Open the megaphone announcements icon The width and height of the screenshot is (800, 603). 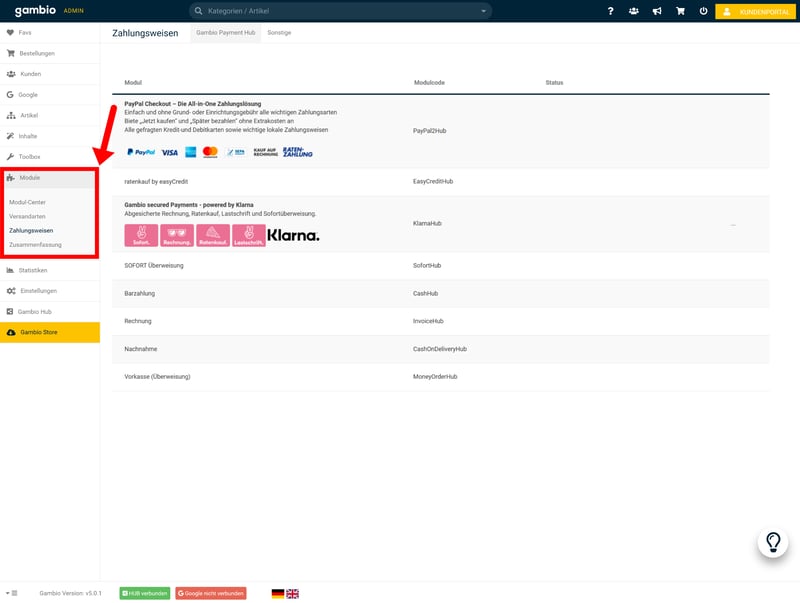tap(657, 11)
